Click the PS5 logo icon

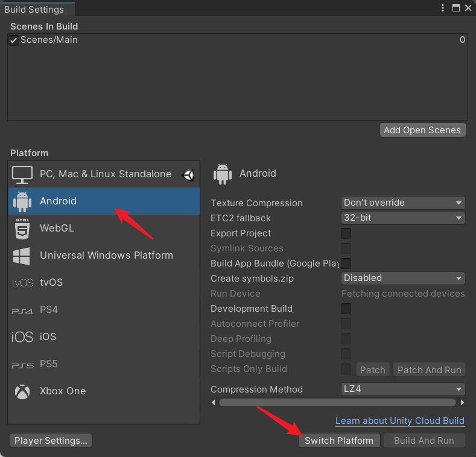tap(22, 365)
